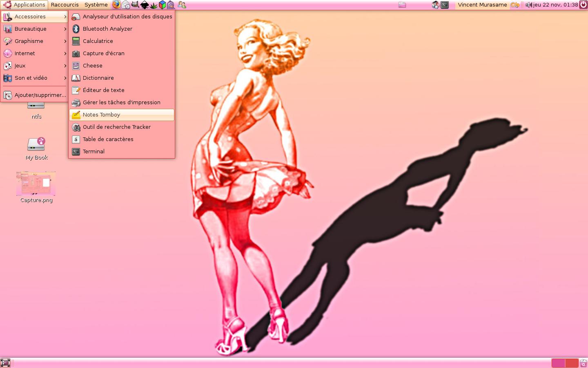Launch Cheese webcam app
The image size is (588, 368).
point(122,66)
